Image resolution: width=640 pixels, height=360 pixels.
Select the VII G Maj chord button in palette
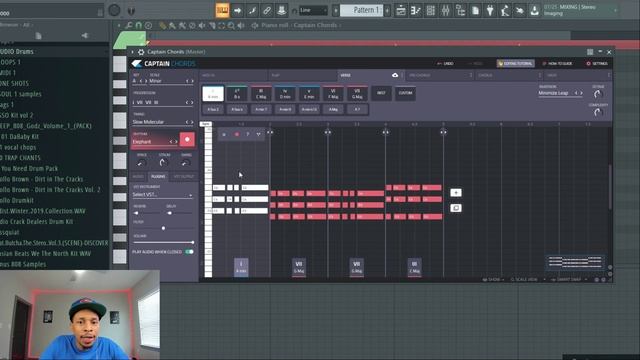click(x=357, y=93)
